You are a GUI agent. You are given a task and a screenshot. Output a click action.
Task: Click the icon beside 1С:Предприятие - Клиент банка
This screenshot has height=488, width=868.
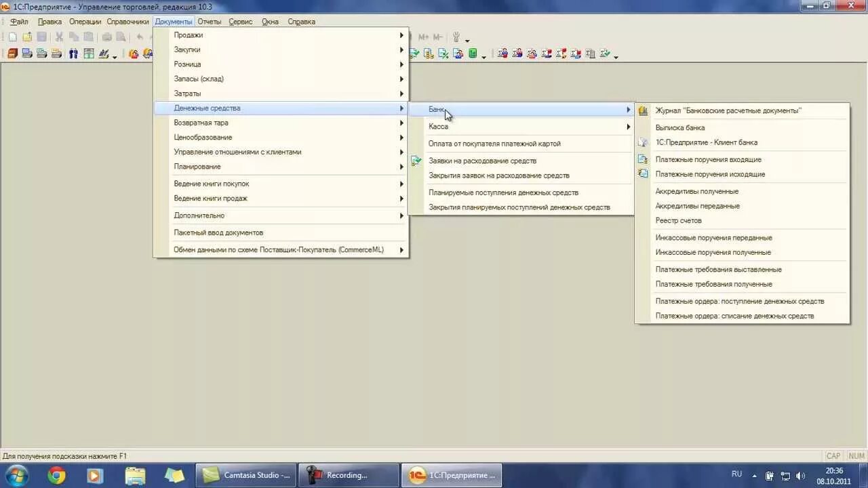(643, 142)
